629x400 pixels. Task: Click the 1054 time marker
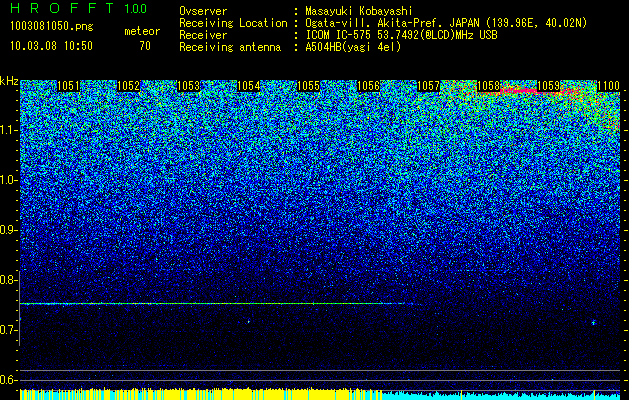249,86
